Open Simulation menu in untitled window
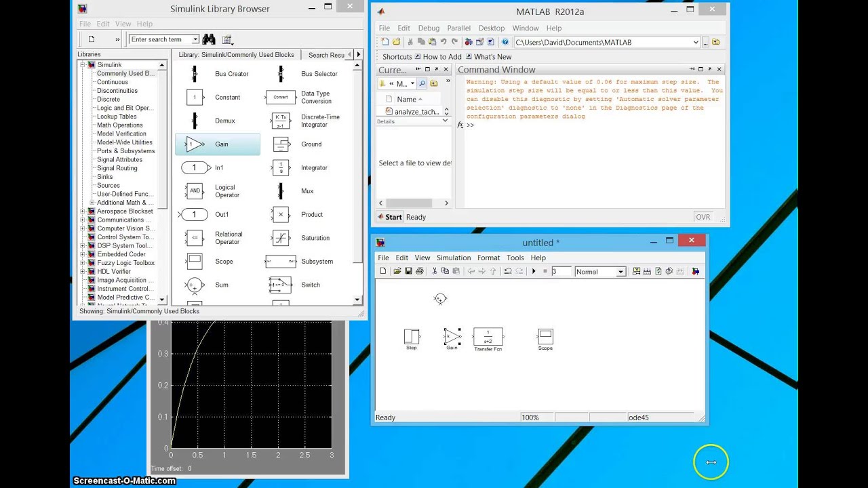Screen dimensions: 868x488 tap(454, 258)
